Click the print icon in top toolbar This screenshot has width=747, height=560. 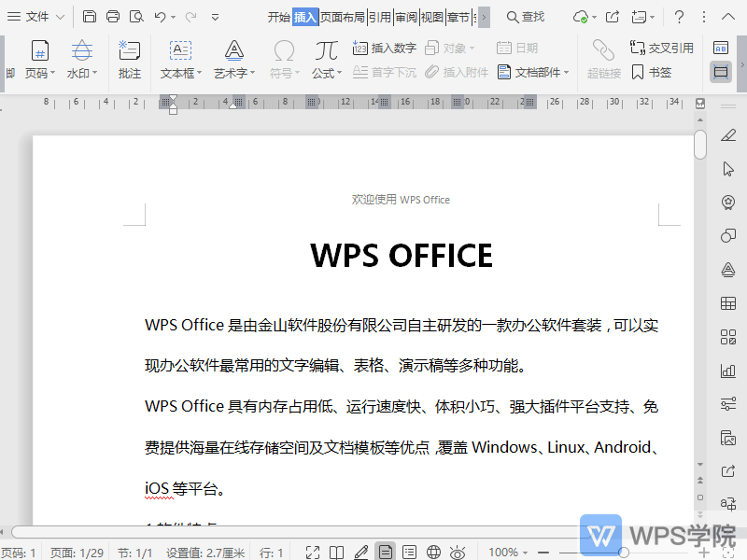pyautogui.click(x=113, y=17)
